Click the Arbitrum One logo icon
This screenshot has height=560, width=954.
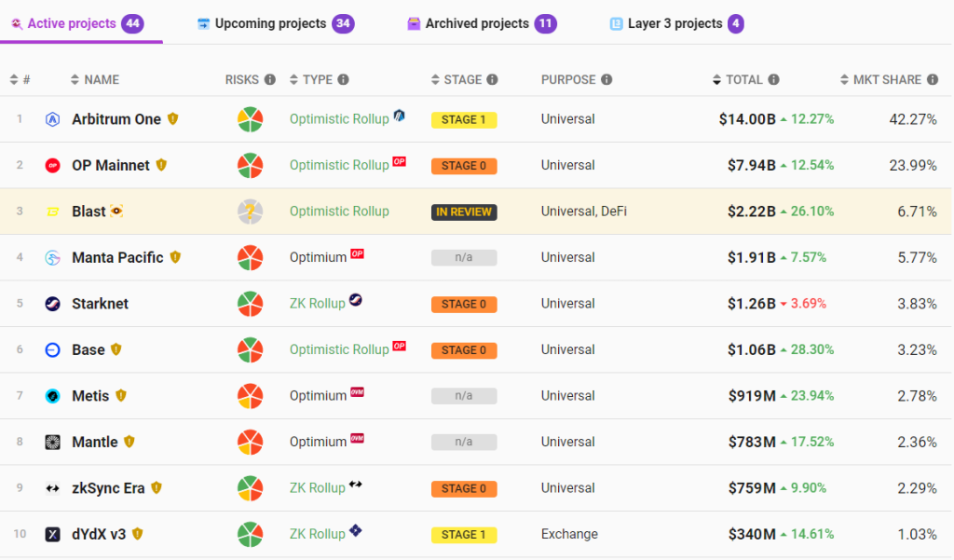point(53,119)
